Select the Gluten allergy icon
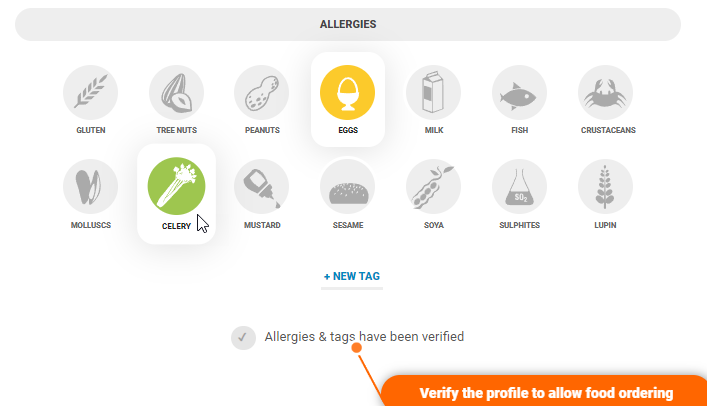 tap(91, 94)
